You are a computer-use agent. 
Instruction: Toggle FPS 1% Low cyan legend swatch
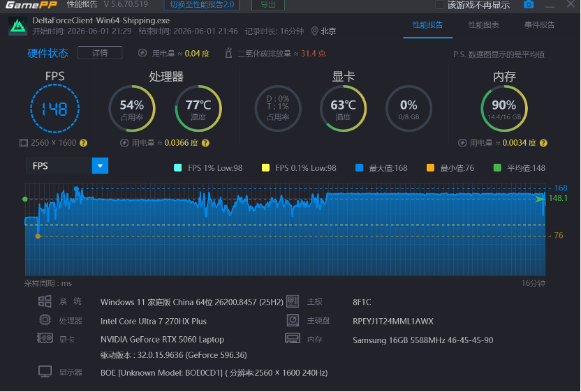pyautogui.click(x=178, y=167)
